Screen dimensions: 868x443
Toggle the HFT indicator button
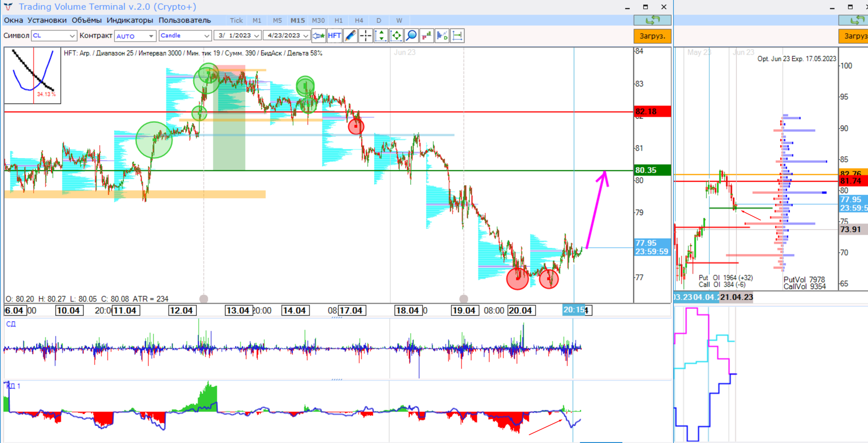pyautogui.click(x=334, y=36)
